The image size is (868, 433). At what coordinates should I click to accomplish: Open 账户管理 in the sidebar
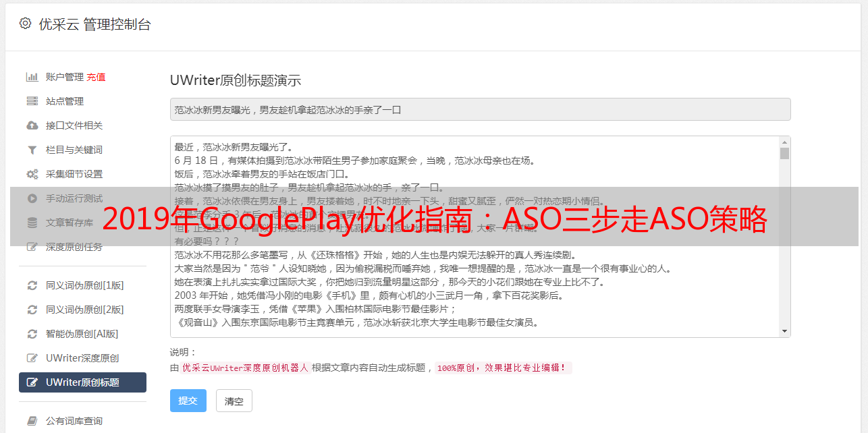tap(65, 77)
